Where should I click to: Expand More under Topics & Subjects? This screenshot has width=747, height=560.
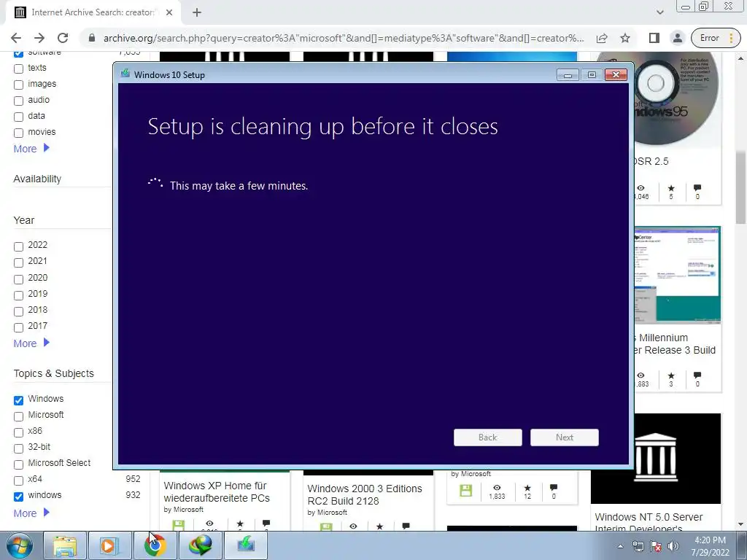point(31,513)
